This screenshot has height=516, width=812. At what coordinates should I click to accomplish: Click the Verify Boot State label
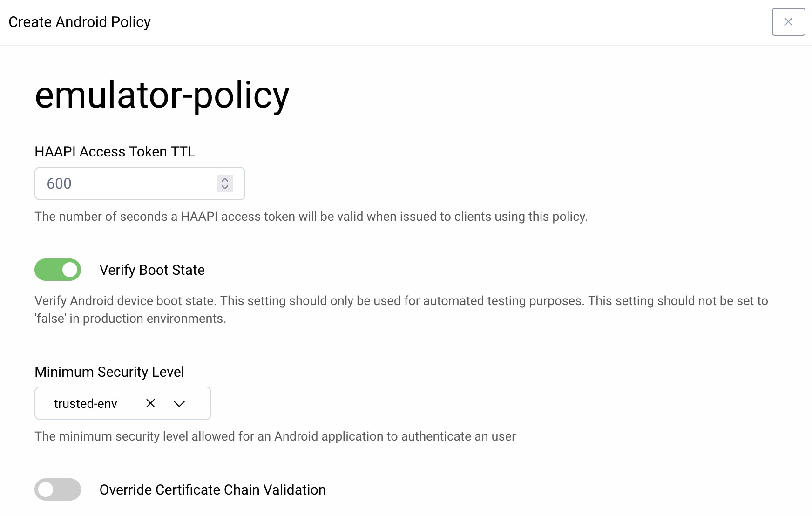pos(152,270)
